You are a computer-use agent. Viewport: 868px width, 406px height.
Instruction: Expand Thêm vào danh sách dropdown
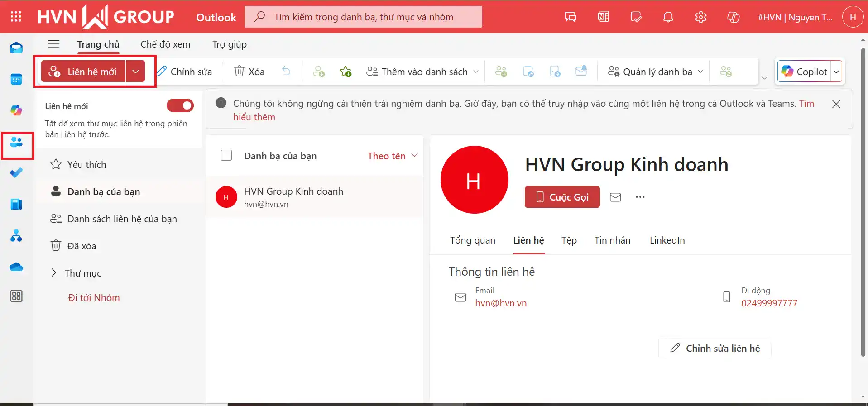coord(476,72)
